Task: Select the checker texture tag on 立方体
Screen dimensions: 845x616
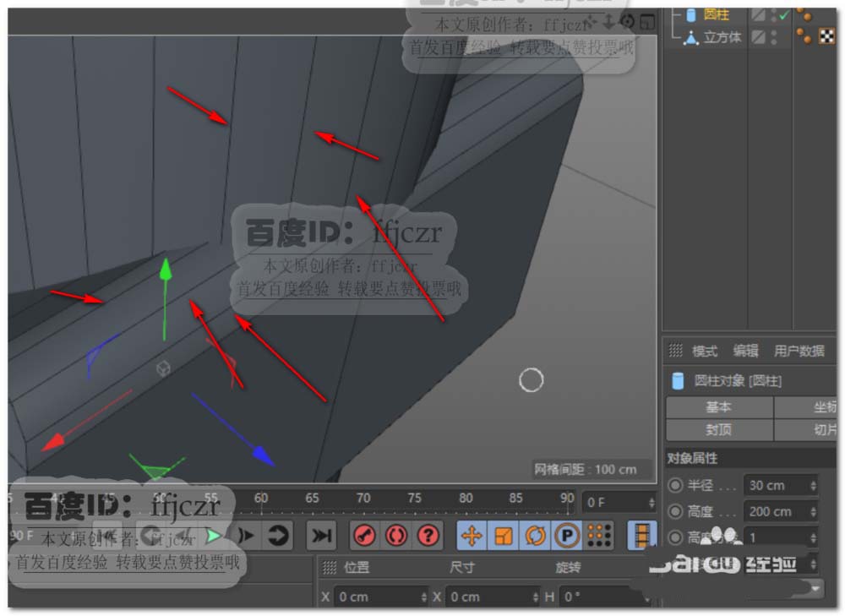Action: tap(826, 36)
